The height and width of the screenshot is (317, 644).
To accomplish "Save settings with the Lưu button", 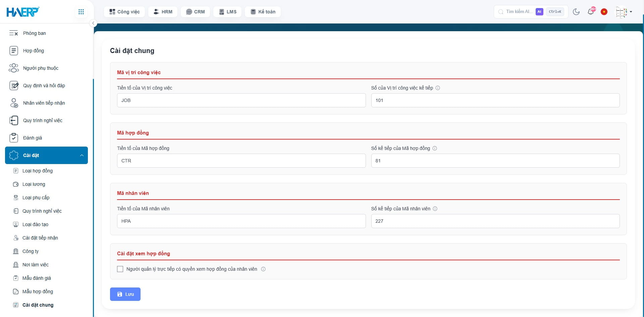I will pyautogui.click(x=125, y=294).
